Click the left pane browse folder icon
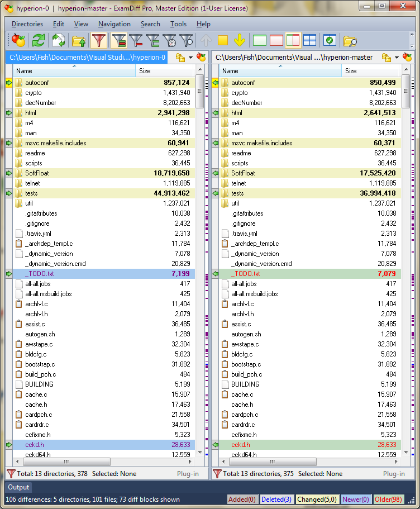Viewport: 420px width, 509px height. (x=180, y=58)
